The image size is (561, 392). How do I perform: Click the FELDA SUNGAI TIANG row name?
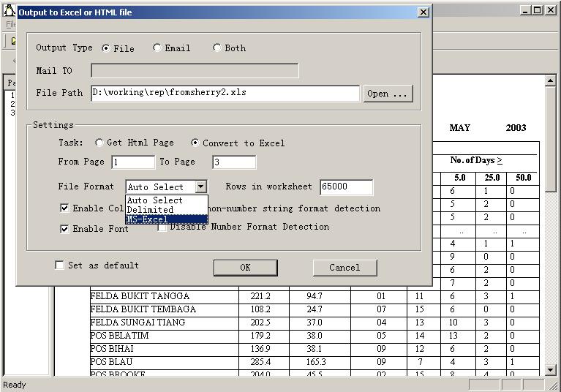pos(138,323)
